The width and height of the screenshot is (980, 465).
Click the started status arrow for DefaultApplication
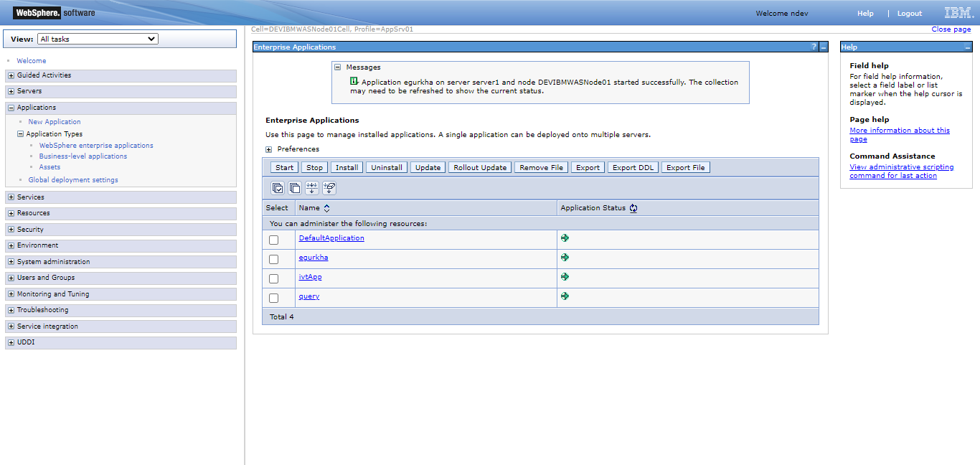(565, 238)
